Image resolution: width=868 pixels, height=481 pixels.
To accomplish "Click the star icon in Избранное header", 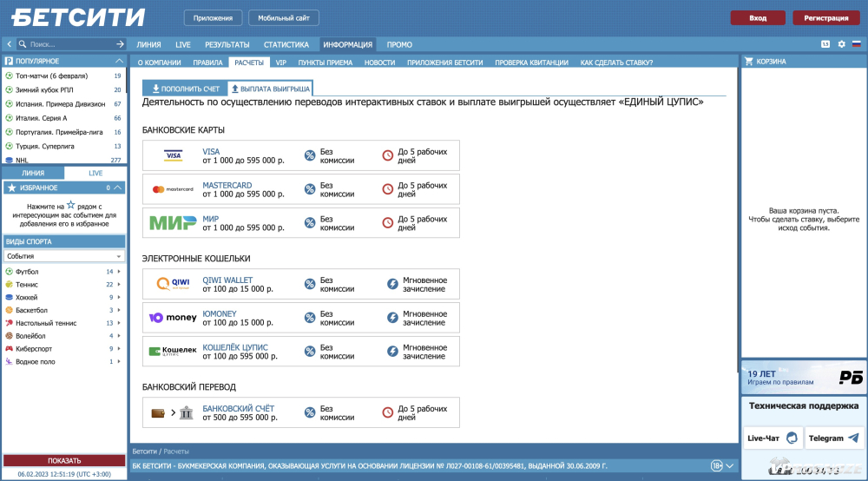I will point(11,188).
